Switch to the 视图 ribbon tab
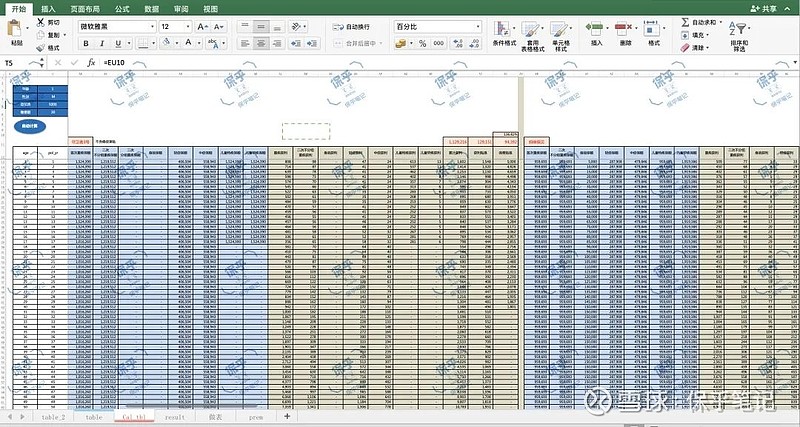This screenshot has height=427, width=800. click(210, 9)
